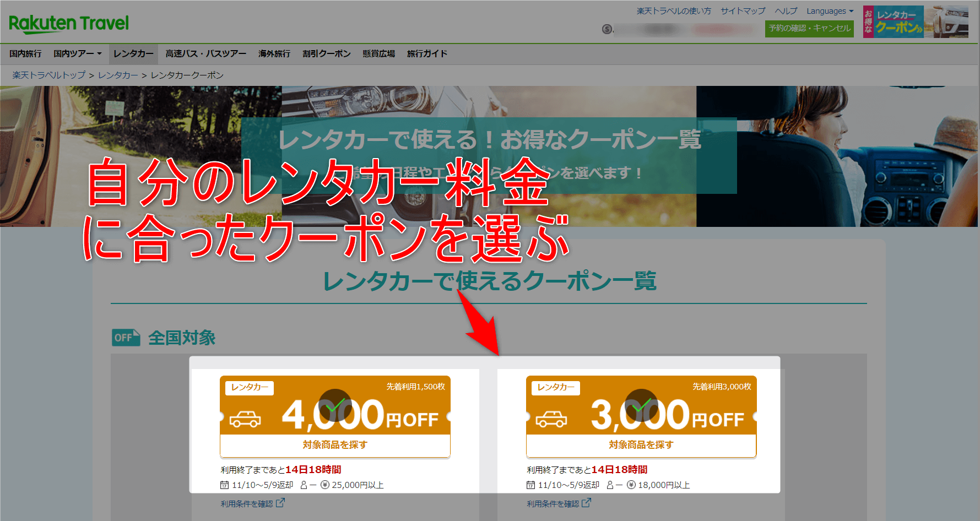Image resolution: width=980 pixels, height=521 pixels.
Task: Click 対象商品を探す under 3,000円OFF
Action: (x=641, y=445)
